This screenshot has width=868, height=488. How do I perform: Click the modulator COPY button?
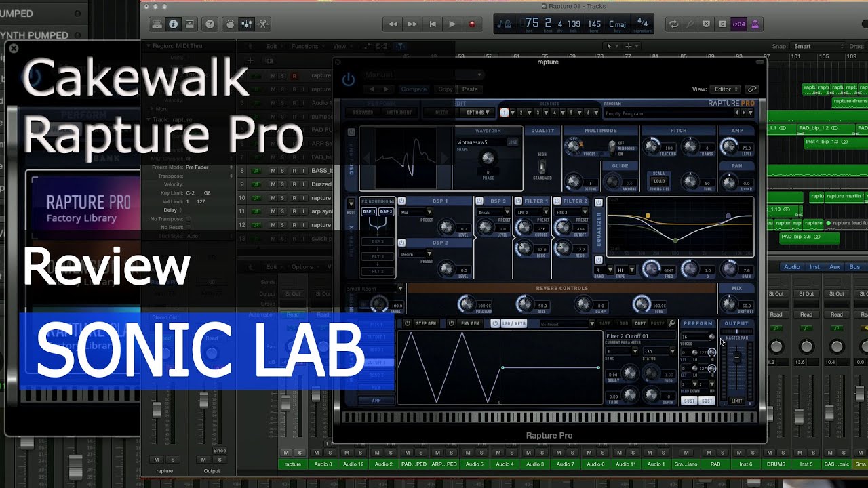coord(639,323)
